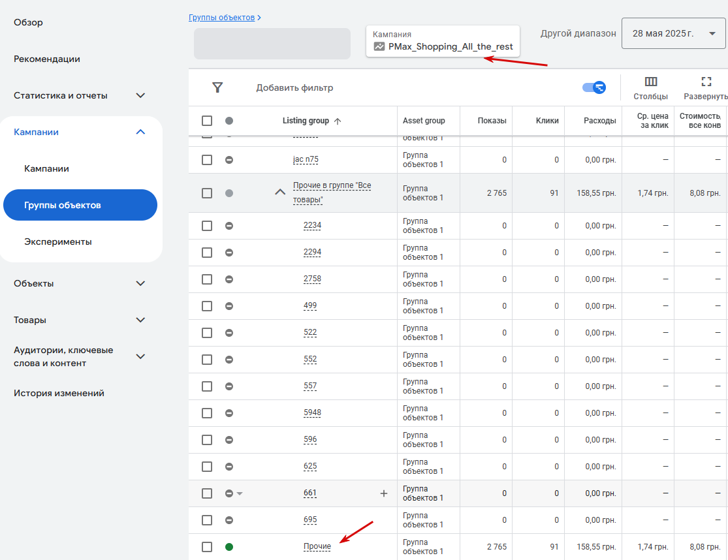Click the excluded status icon for row 5948

(229, 413)
